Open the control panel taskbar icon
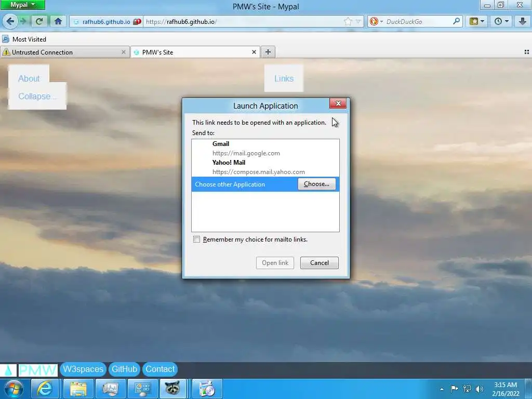532x399 pixels. click(142, 389)
